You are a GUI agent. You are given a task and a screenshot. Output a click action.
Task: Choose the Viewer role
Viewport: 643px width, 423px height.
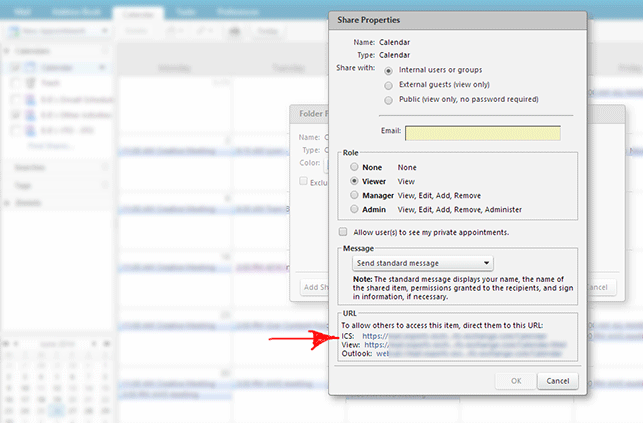coord(354,181)
